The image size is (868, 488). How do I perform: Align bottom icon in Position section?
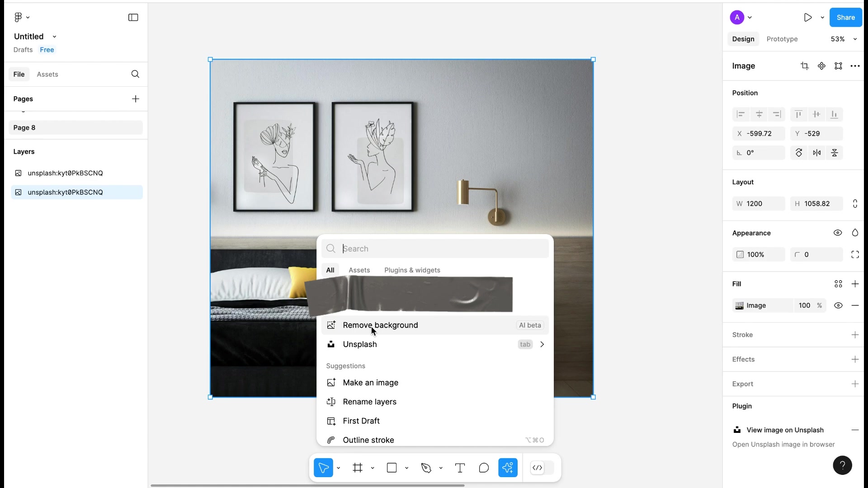click(835, 114)
